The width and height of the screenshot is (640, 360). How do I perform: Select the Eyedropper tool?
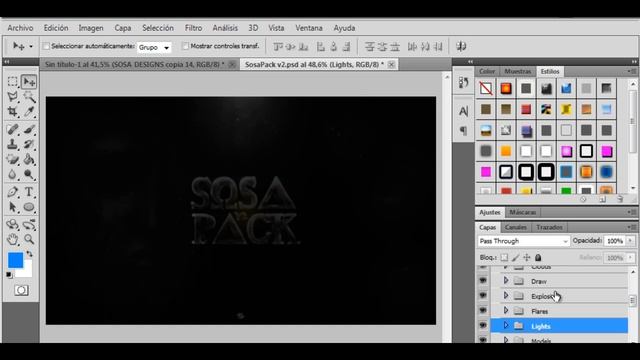(x=29, y=112)
